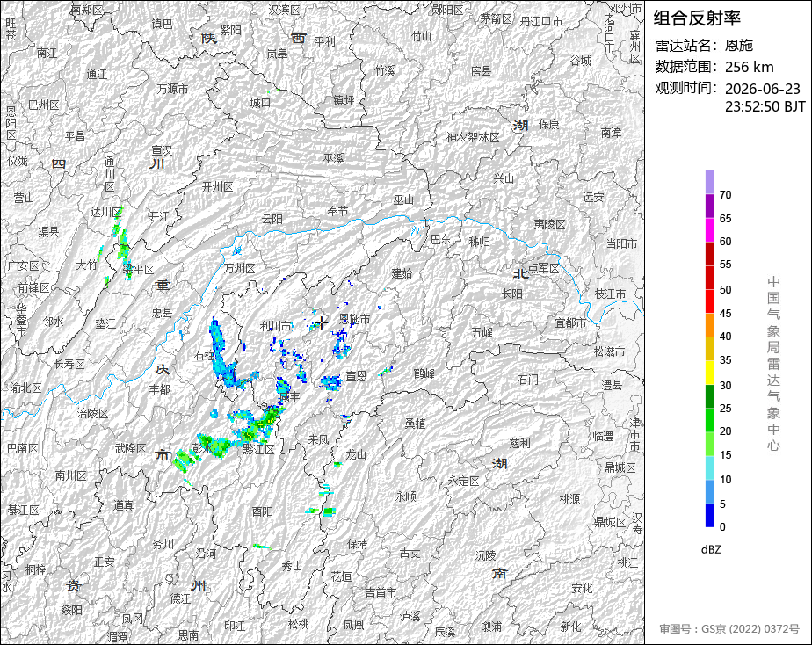Click the 武隆区 map label

130,448
